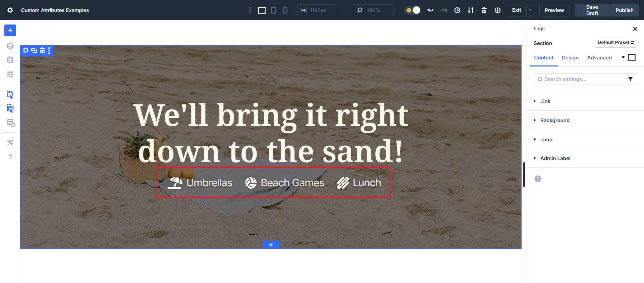644x283 pixels.
Task: Open the Layers panel icon
Action: [10, 46]
